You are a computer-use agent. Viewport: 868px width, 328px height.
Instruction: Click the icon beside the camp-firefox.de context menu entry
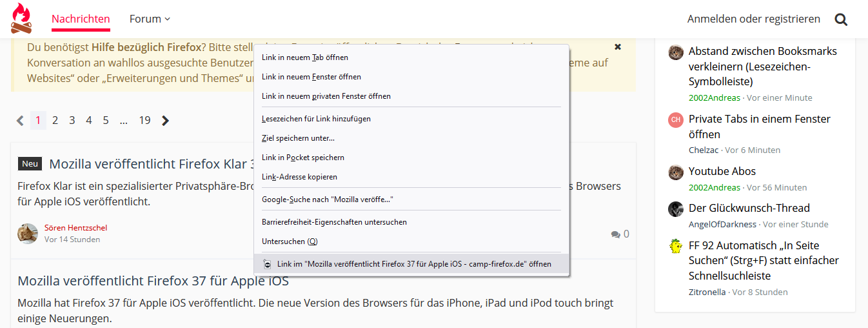(267, 264)
